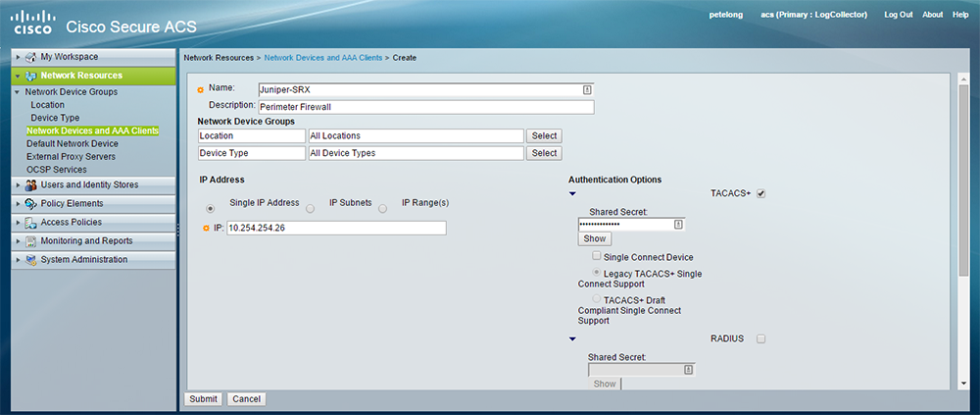Open Location under Network Device Groups
980x415 pixels.
click(47, 105)
